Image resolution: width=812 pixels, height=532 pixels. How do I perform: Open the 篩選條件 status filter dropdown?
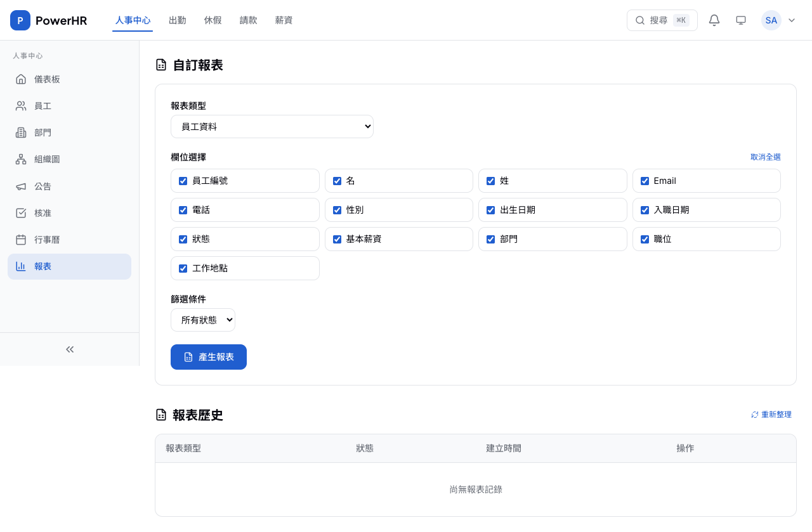[202, 320]
